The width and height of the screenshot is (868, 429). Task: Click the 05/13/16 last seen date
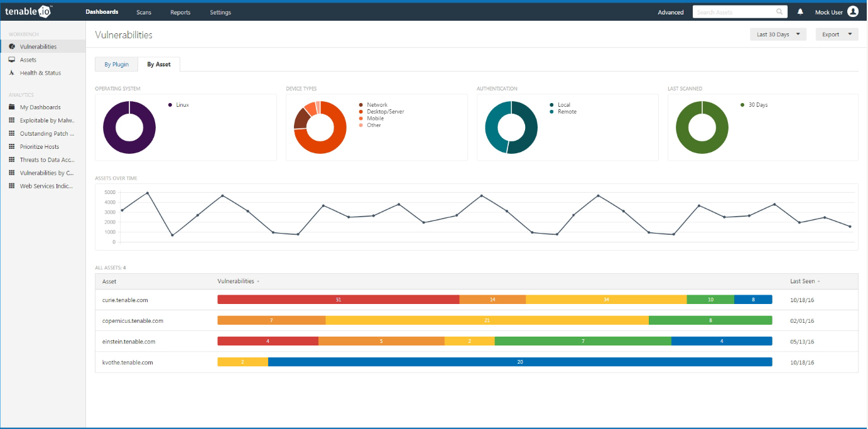[x=802, y=342]
